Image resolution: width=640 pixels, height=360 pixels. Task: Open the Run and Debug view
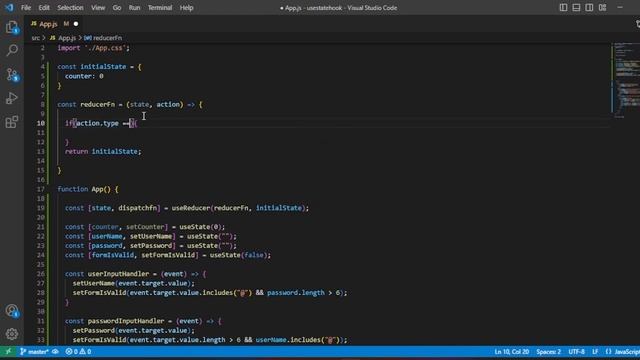coord(12,98)
